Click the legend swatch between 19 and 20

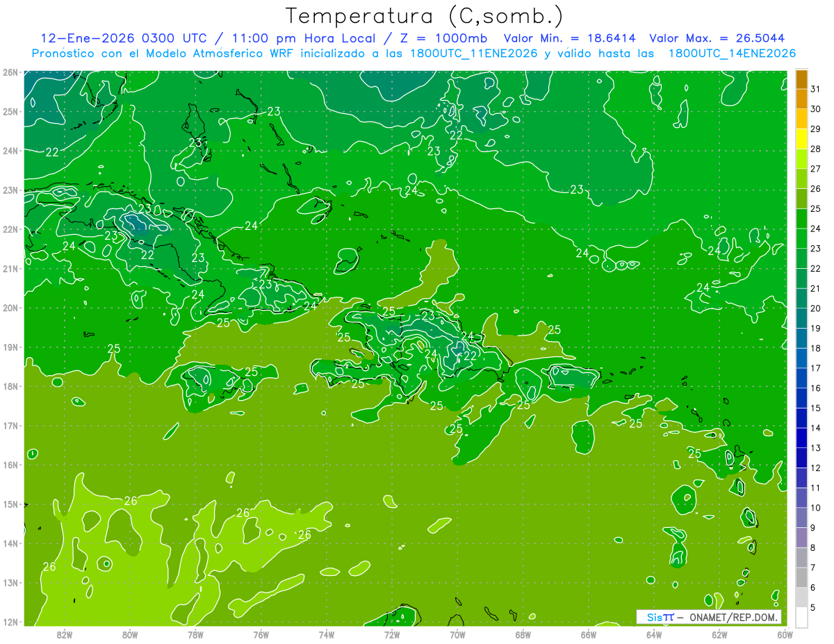coord(801,318)
